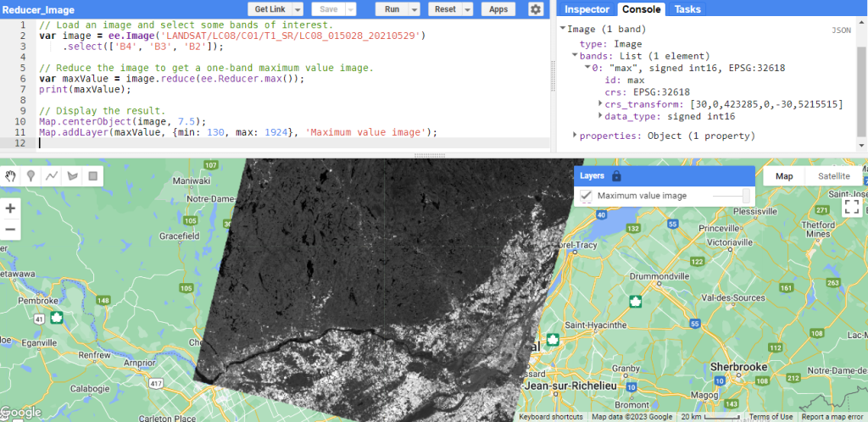Screen dimensions: 868x422
Task: Click the Layers panel lock icon
Action: coord(616,176)
